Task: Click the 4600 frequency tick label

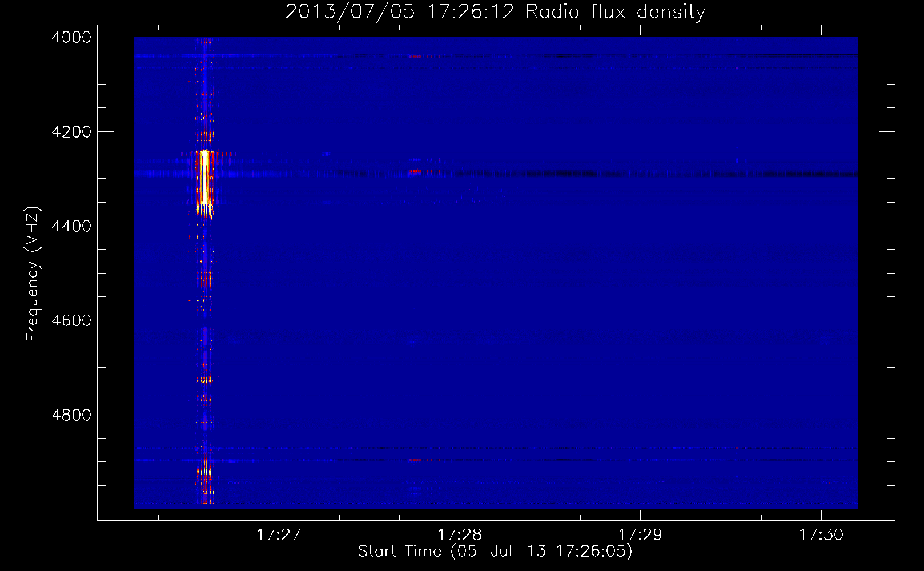Action: point(71,320)
